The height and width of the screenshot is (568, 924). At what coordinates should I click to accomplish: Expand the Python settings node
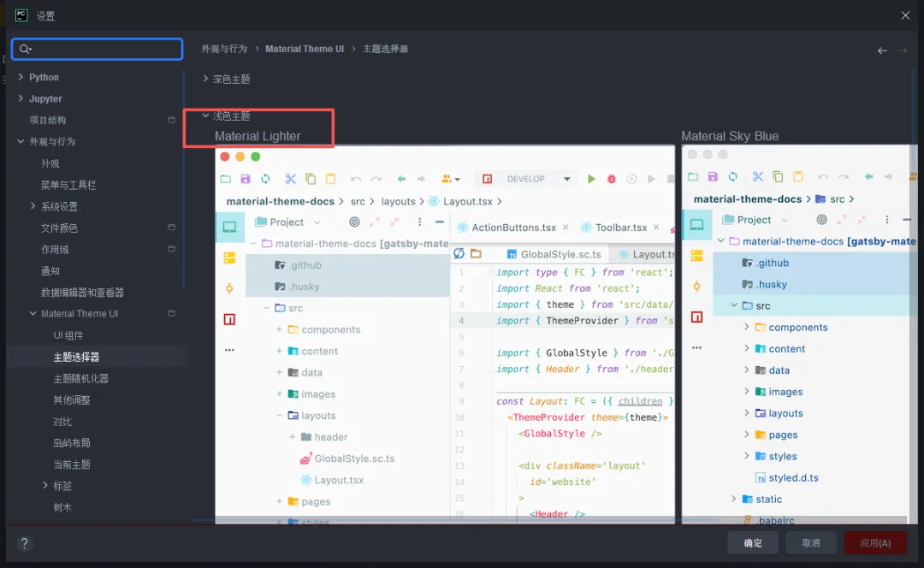click(21, 77)
